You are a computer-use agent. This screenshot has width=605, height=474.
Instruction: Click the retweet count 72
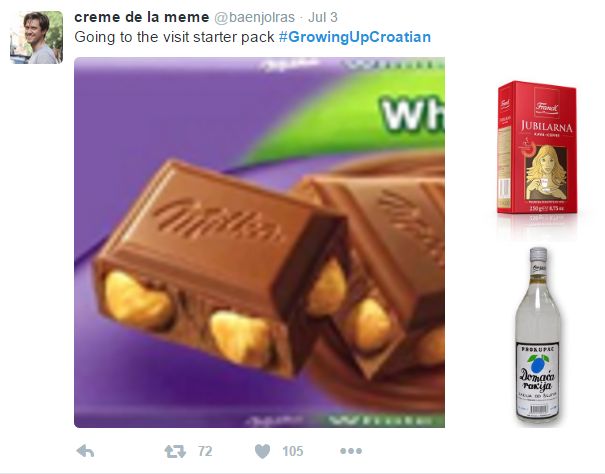[x=205, y=451]
